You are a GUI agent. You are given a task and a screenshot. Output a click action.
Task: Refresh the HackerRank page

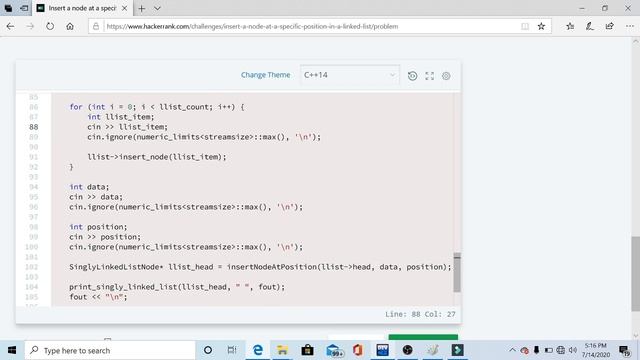[50, 27]
